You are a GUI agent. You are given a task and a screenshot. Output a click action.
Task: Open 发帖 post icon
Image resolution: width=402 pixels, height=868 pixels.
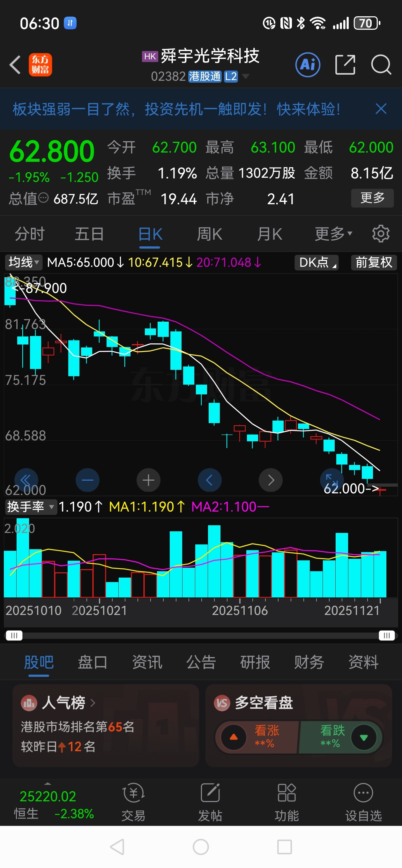210,793
